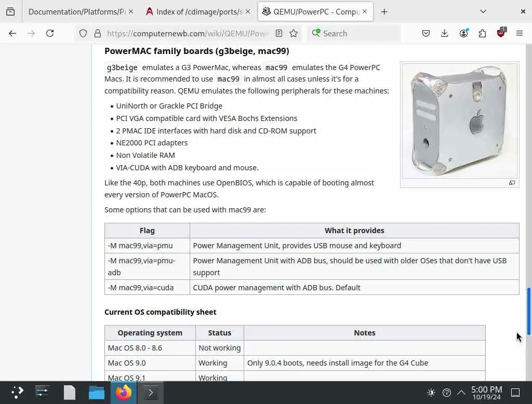Open the Extensions puzzle icon
This screenshot has width=532, height=404.
[482, 33]
